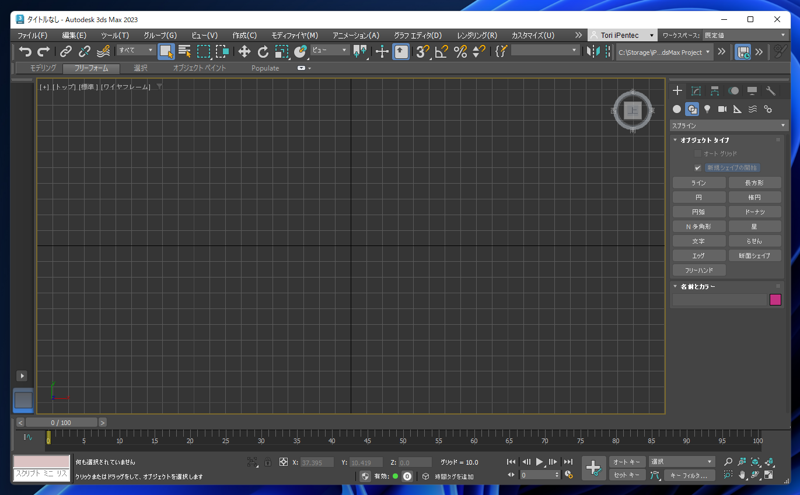The image size is (800, 495).
Task: Open the pink object color swatch
Action: point(775,300)
